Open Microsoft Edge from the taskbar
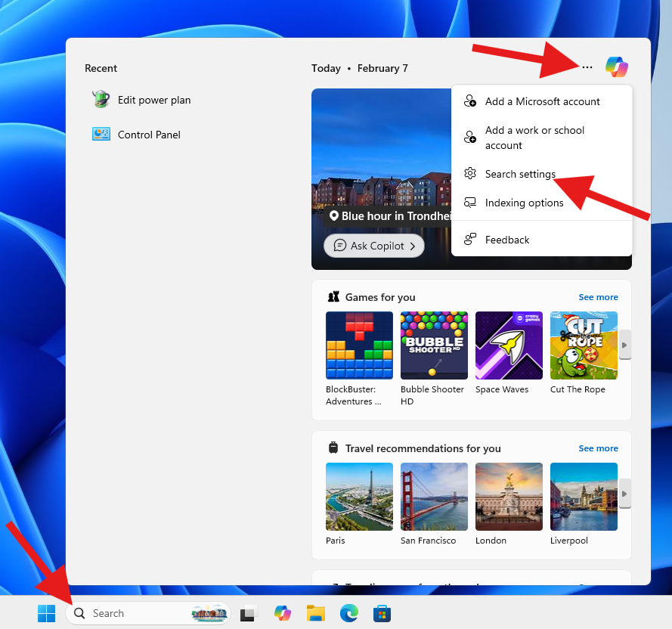Screen dimensions: 672x629 pos(348,613)
